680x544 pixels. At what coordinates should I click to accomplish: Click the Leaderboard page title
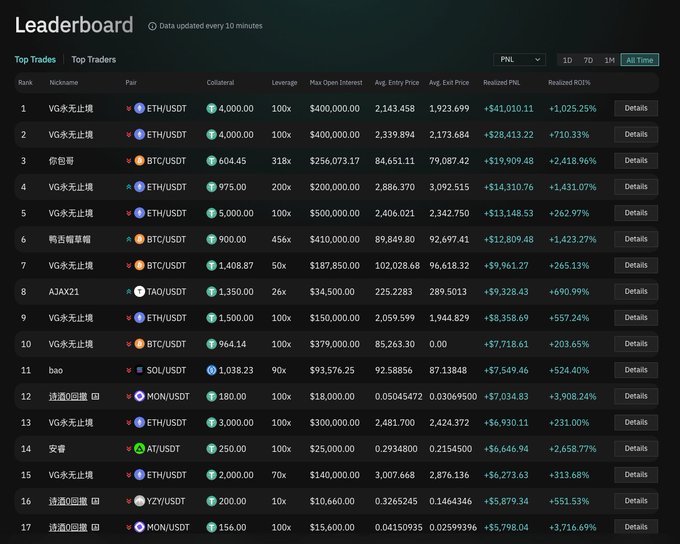pos(74,25)
